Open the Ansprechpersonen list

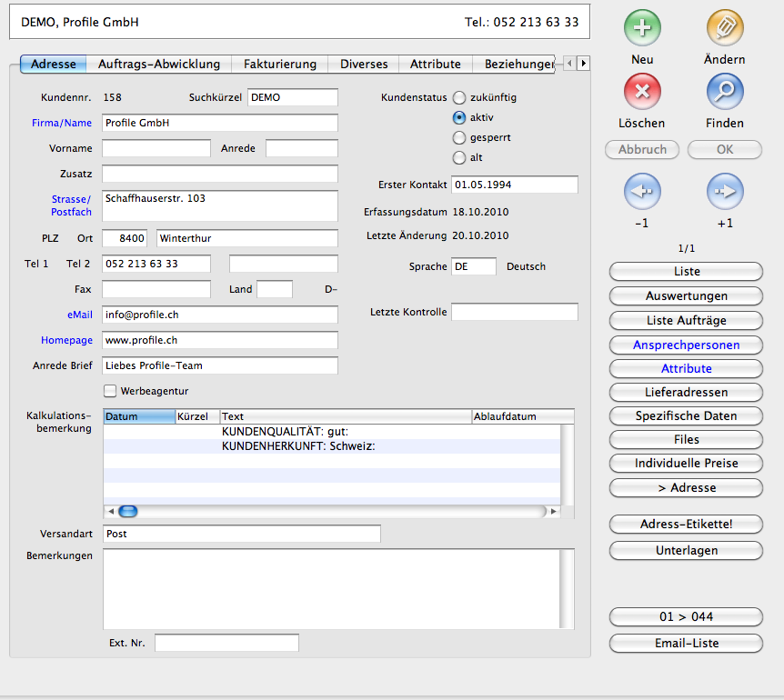pyautogui.click(x=686, y=345)
